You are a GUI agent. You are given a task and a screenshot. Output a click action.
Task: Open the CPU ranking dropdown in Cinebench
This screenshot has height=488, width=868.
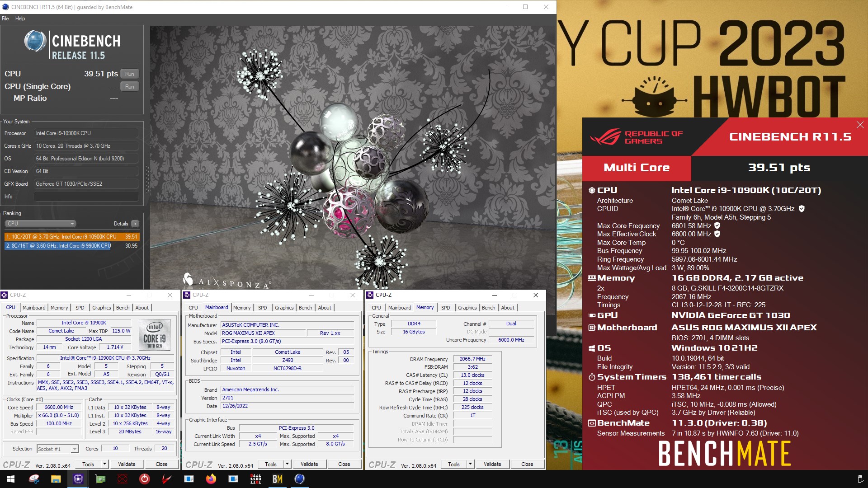pos(41,224)
